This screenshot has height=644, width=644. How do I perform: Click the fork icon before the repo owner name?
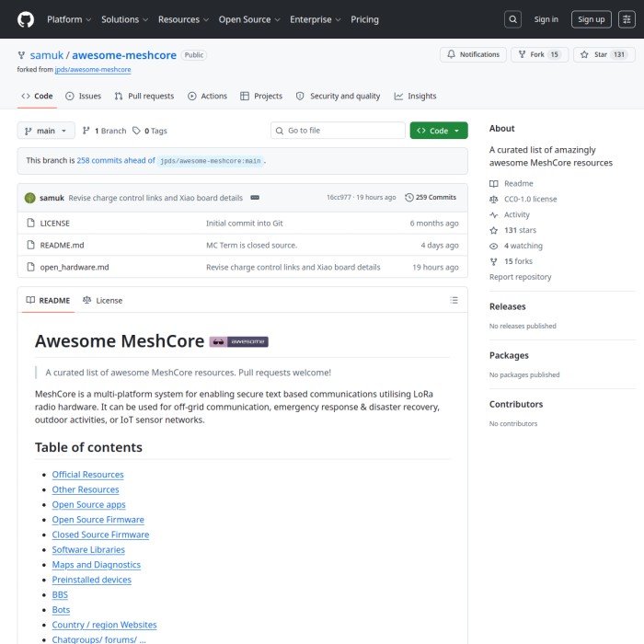pos(21,55)
